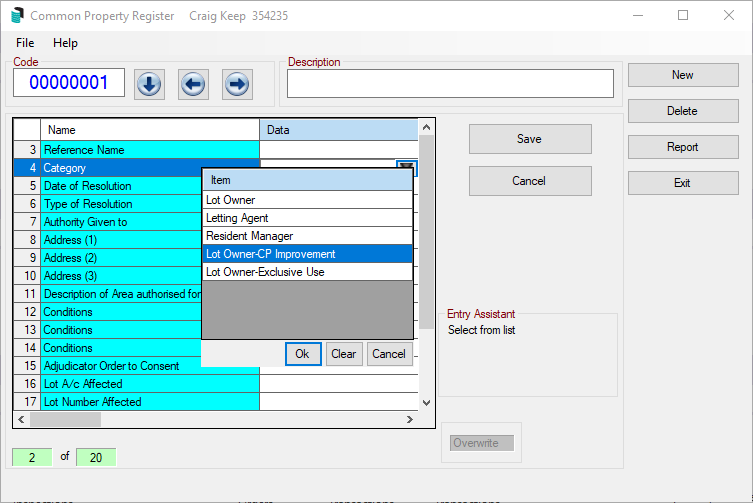Select the Address (2) row

121,258
